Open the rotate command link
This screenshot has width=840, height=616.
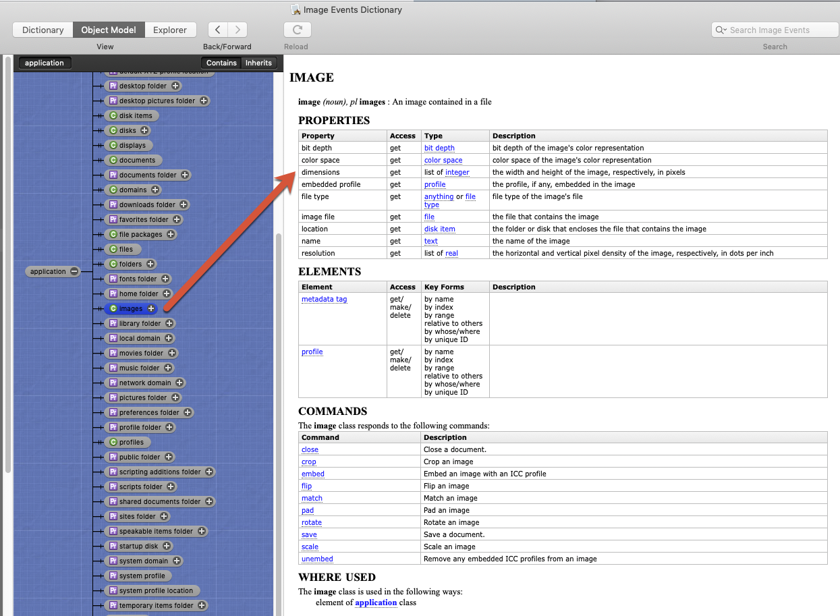click(x=312, y=522)
